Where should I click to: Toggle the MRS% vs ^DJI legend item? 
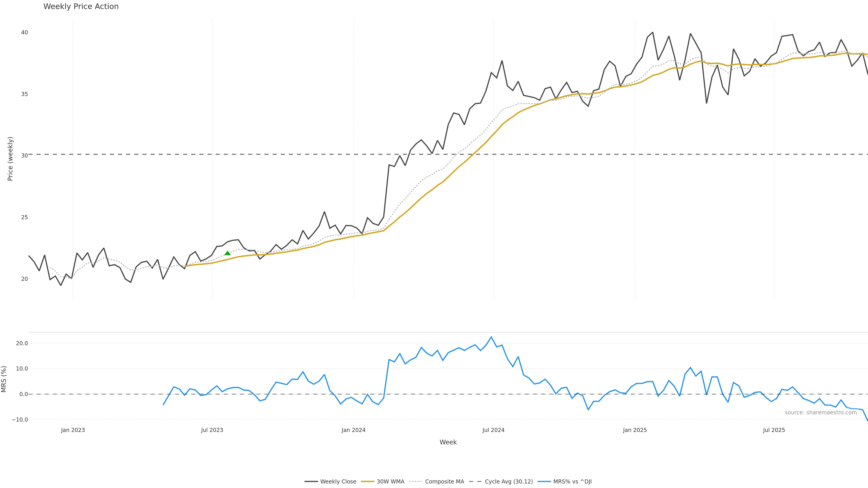(572, 482)
